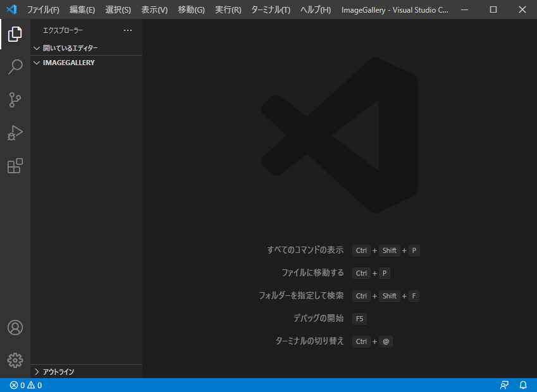Open the Manage gear icon
Viewport: 537px width, 392px height.
tap(15, 360)
